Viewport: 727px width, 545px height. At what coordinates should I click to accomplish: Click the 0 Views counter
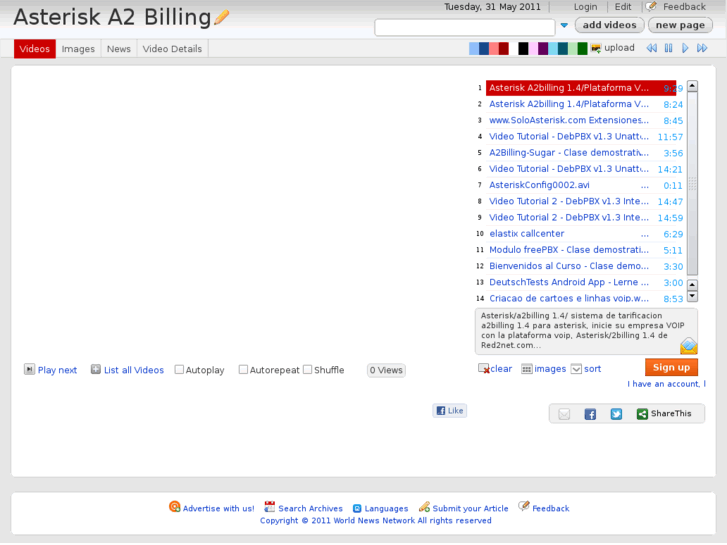pos(386,370)
